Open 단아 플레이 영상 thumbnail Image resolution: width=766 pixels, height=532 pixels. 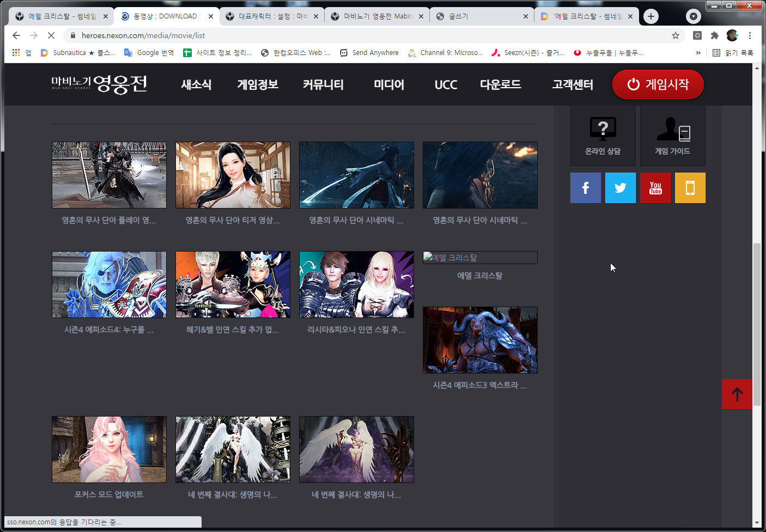(x=109, y=175)
